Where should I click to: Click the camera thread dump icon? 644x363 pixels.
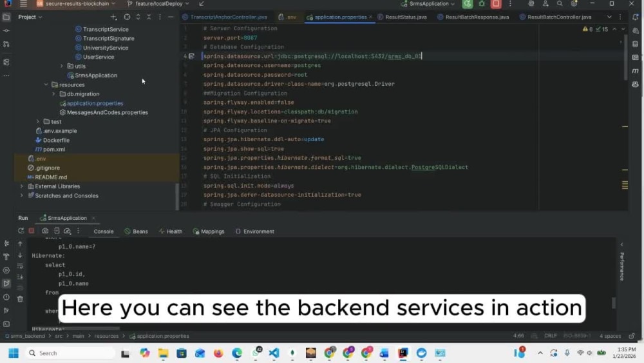coord(45,231)
